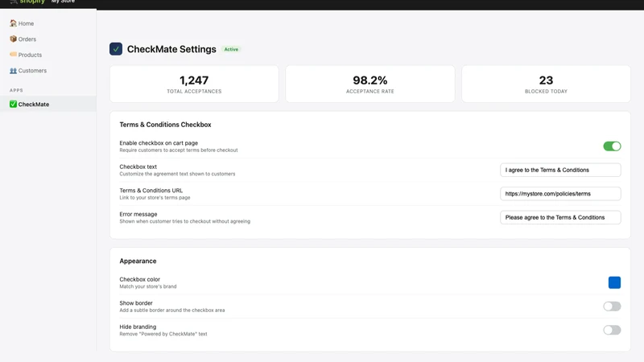644x362 pixels.
Task: Click the Shopify logo in the top bar
Action: click(27, 2)
